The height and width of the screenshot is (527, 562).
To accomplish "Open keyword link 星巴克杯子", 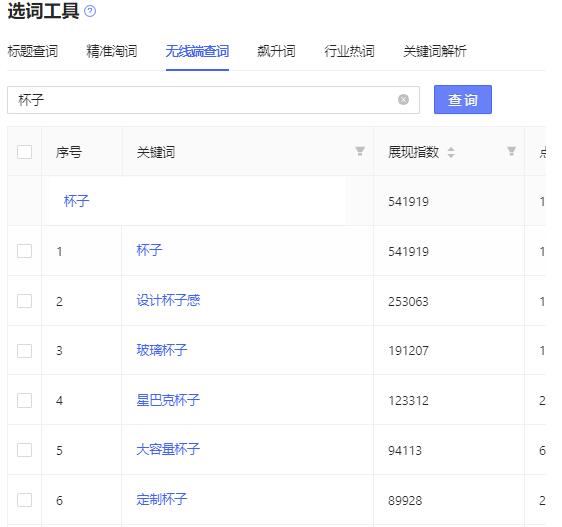I will click(168, 400).
